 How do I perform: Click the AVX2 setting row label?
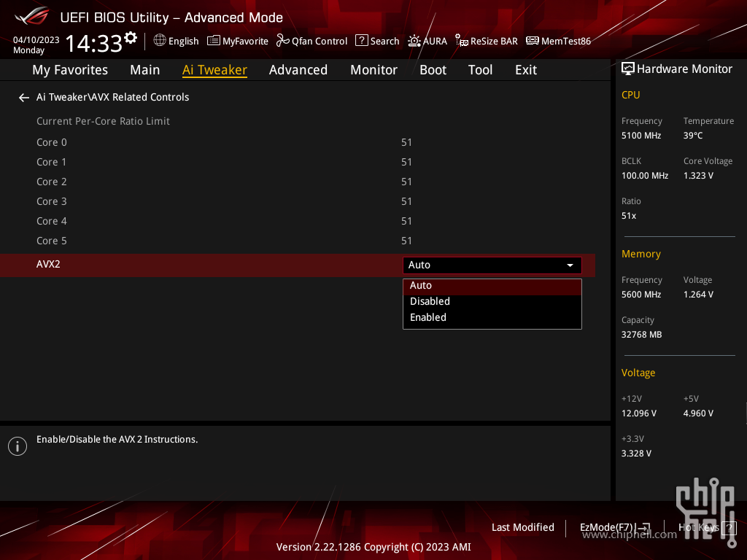click(49, 264)
